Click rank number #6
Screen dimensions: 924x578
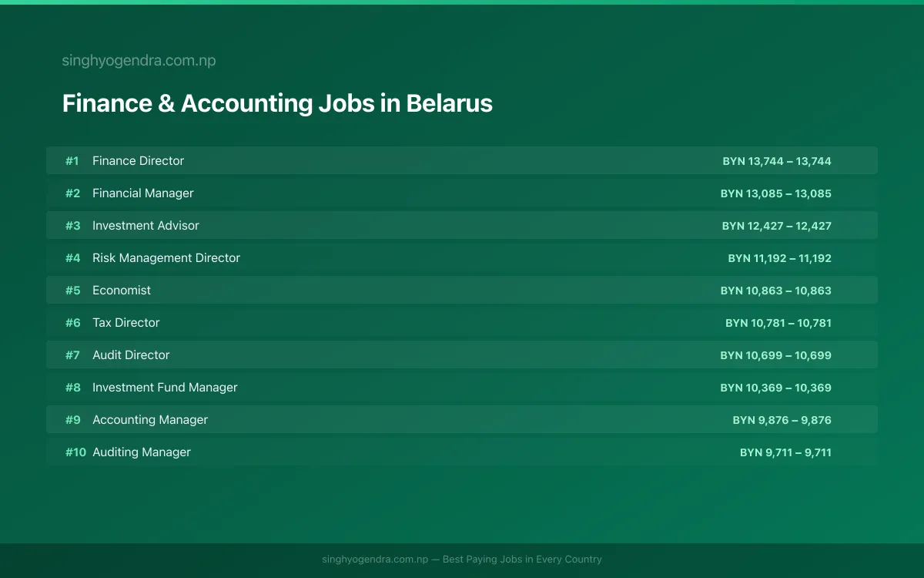[x=72, y=323]
